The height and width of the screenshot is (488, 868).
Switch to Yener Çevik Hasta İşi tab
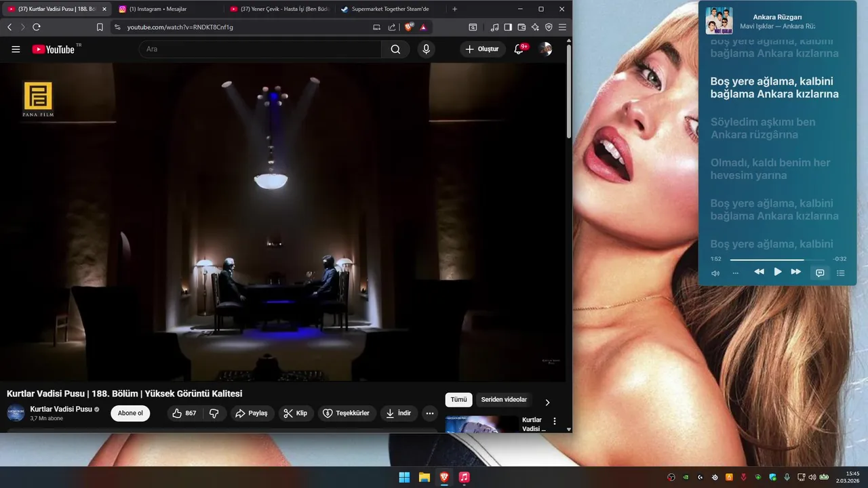coord(279,9)
